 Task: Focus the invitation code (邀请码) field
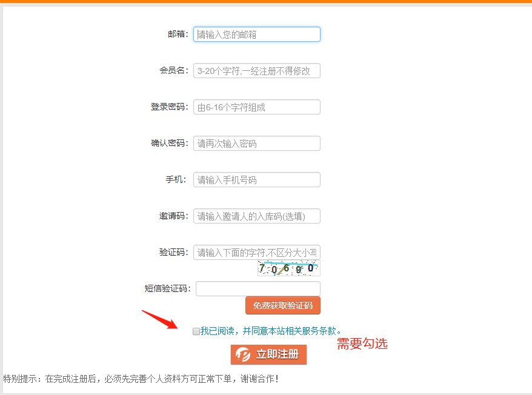coord(257,216)
